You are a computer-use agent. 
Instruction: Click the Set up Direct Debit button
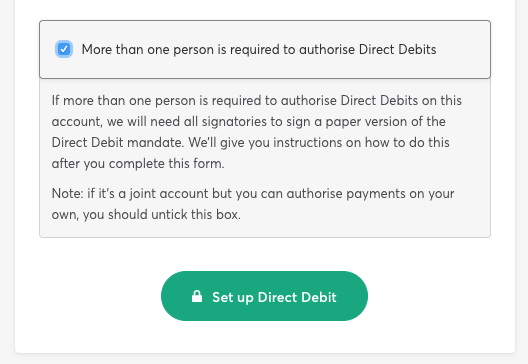point(264,296)
